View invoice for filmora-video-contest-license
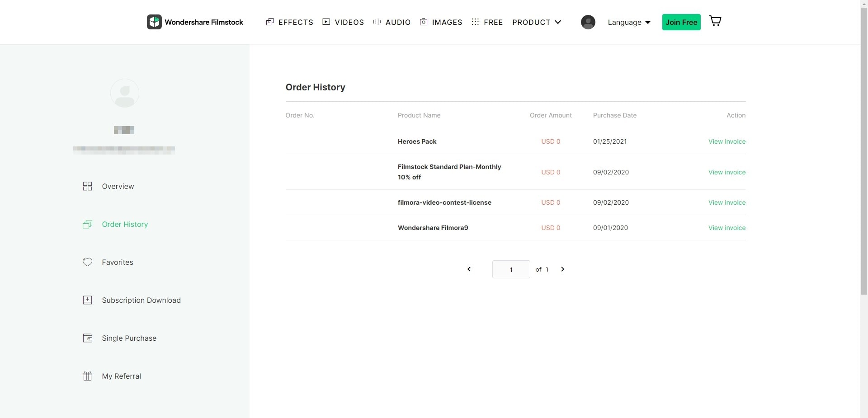Image resolution: width=868 pixels, height=418 pixels. [727, 202]
